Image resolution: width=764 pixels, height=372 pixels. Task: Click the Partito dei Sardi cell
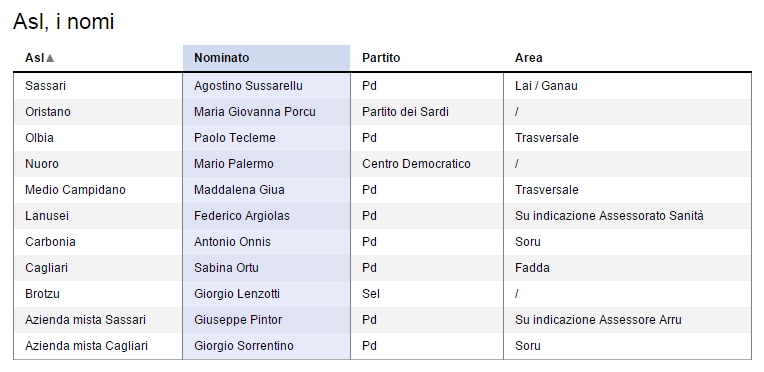pyautogui.click(x=426, y=112)
